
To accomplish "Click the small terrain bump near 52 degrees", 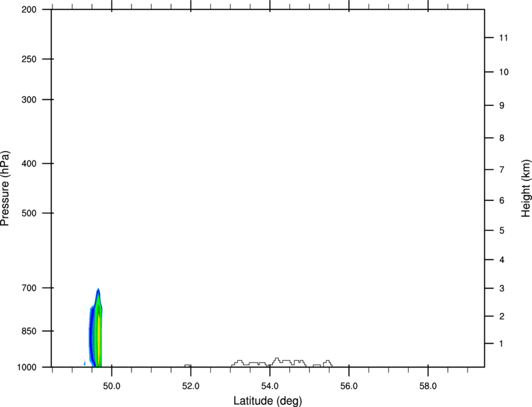I will [187, 366].
